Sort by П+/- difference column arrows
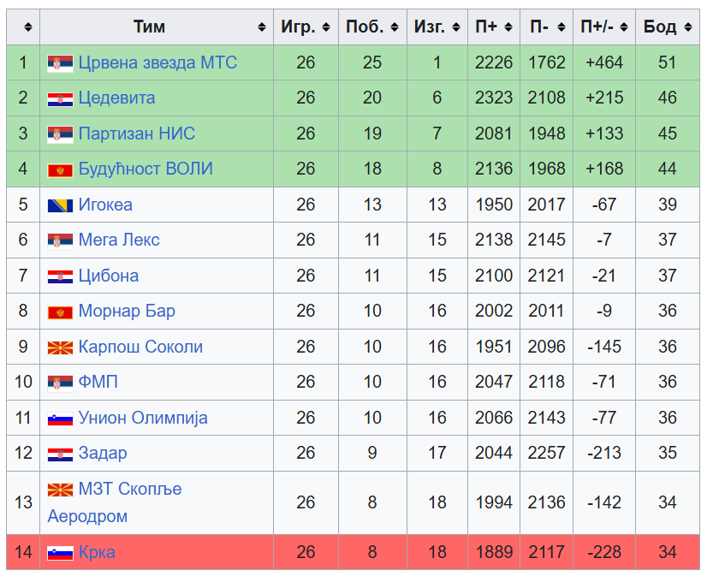The width and height of the screenshot is (713, 588). pyautogui.click(x=624, y=27)
